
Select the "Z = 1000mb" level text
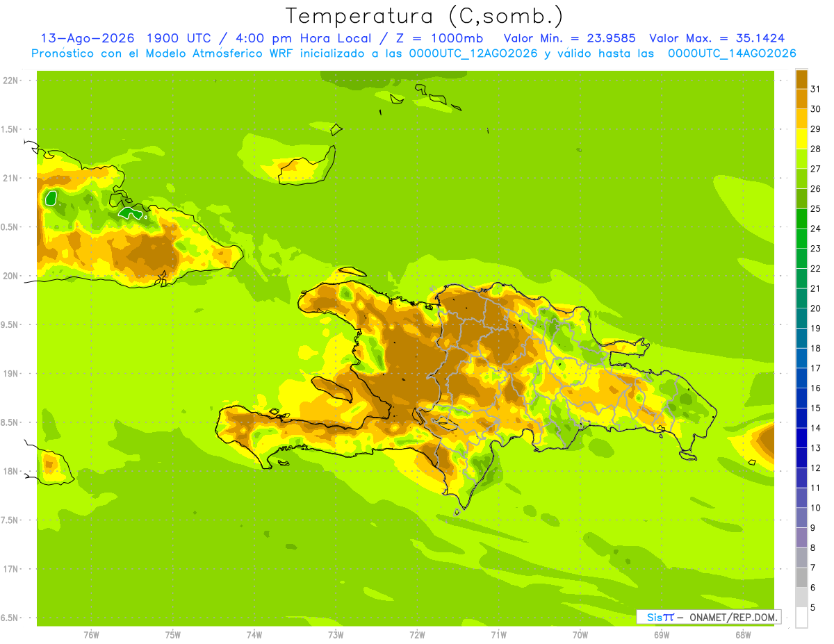439,38
